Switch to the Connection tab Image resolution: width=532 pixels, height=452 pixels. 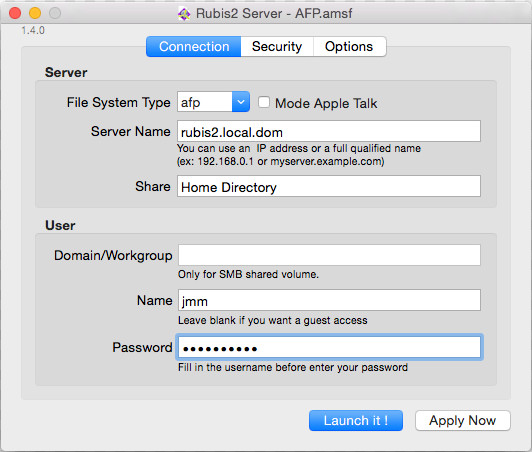[194, 46]
